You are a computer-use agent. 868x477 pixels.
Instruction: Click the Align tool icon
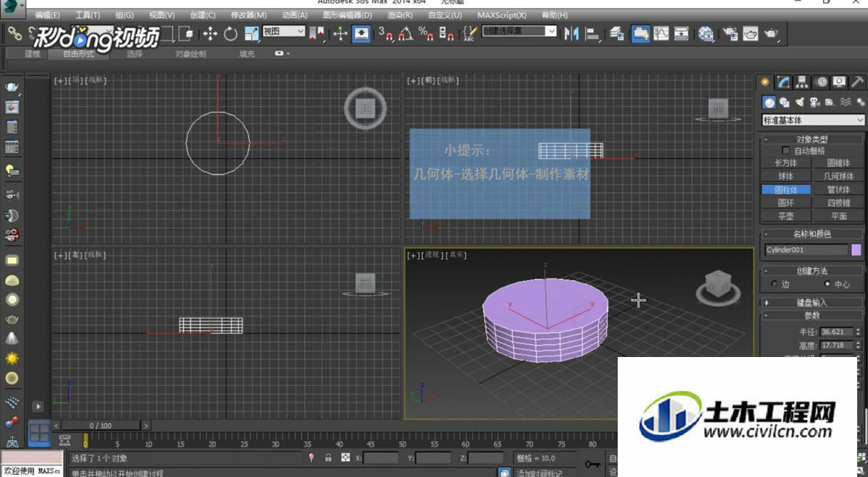592,33
